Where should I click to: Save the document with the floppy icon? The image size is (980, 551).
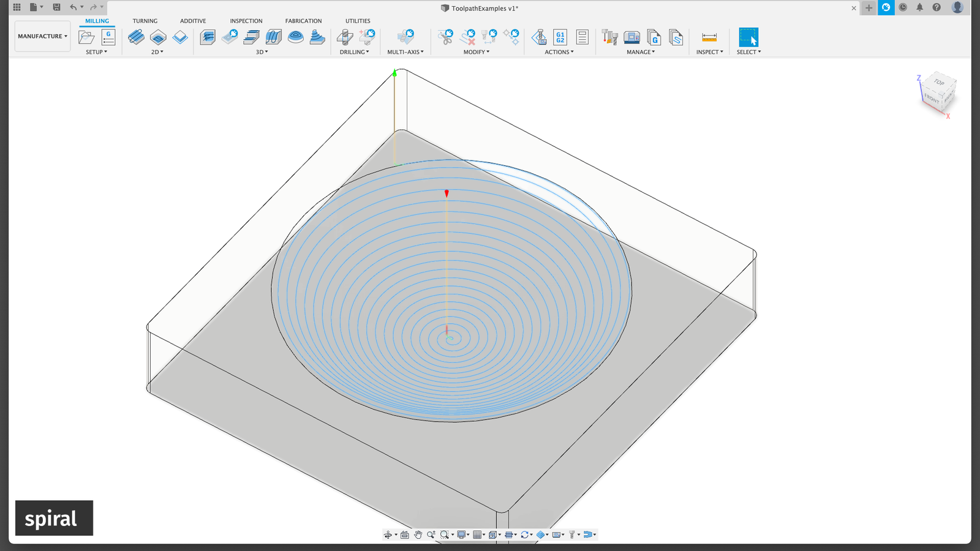click(56, 7)
